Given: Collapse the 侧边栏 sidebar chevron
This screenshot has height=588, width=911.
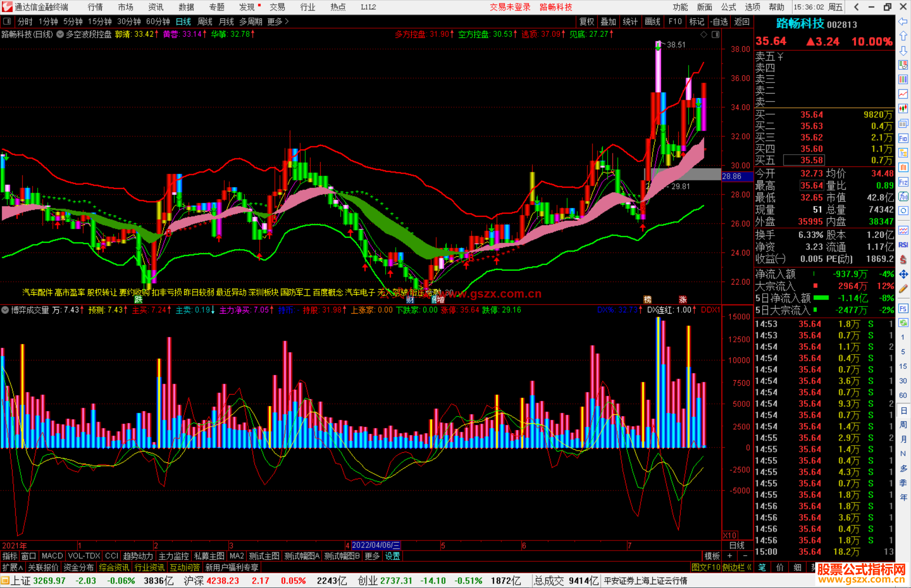Looking at the screenshot, I should tap(750, 567).
